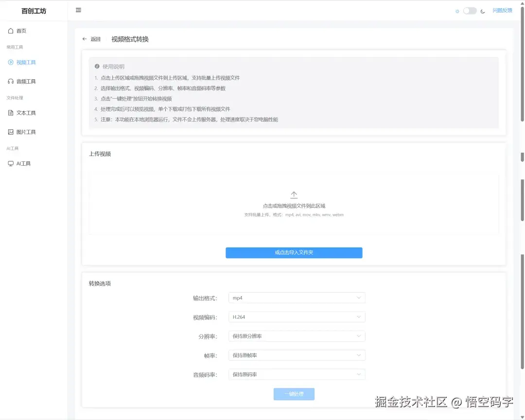Screen dimensions: 525x420
Task: Enable light mode via sun icon
Action: tap(457, 10)
